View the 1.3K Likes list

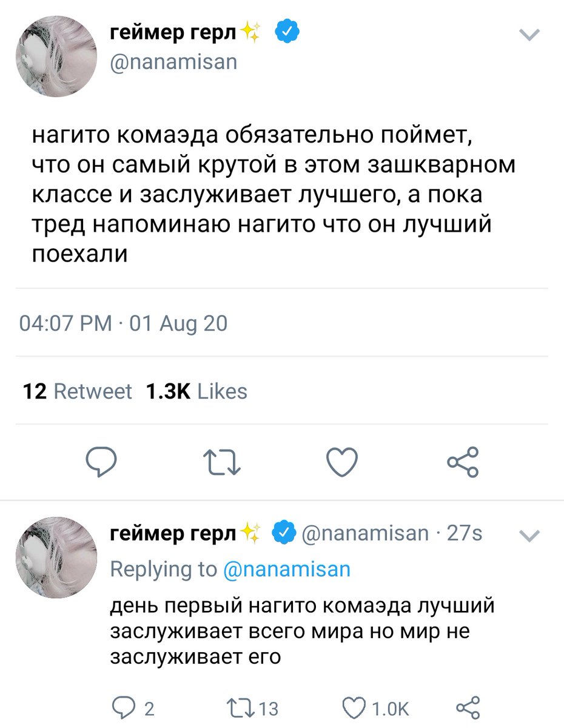pyautogui.click(x=197, y=391)
